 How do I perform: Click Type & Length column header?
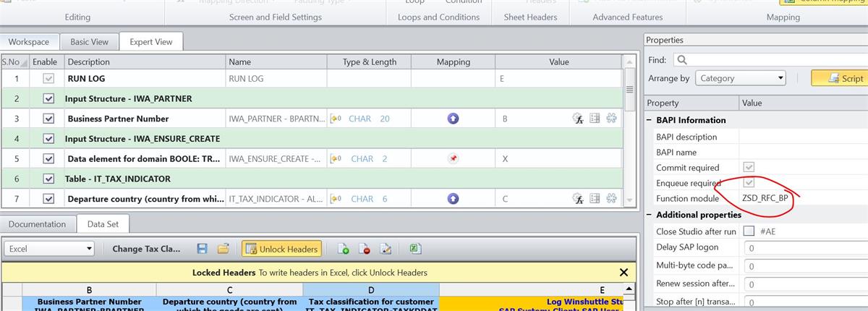click(370, 62)
